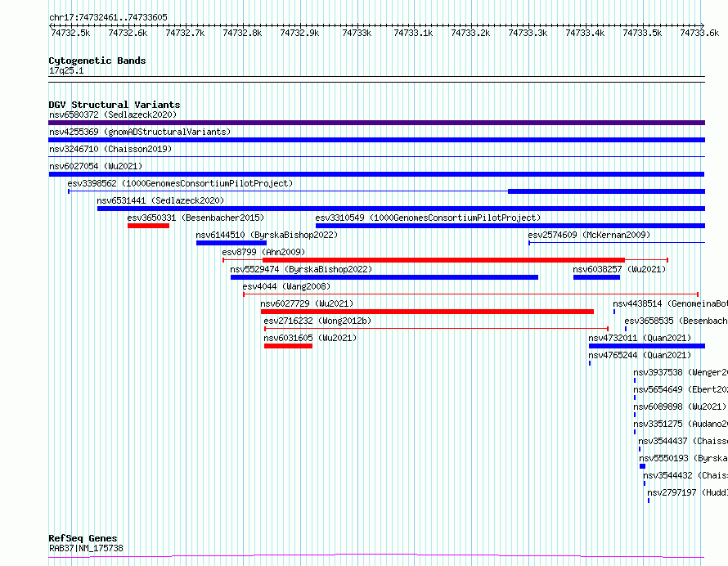Select the red esv3650331 variant bar
Image resolution: width=728 pixels, height=566 pixels.
[x=149, y=226]
